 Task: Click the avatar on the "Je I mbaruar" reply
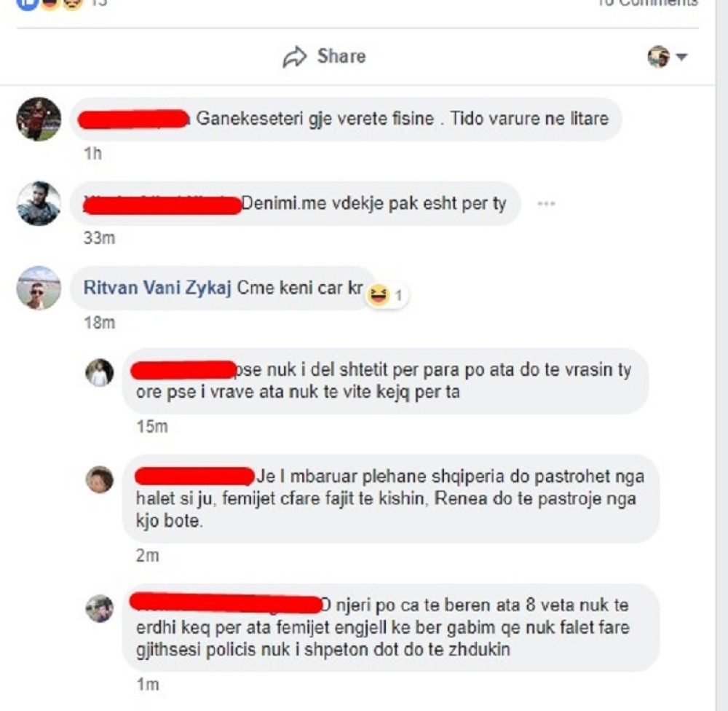[99, 479]
